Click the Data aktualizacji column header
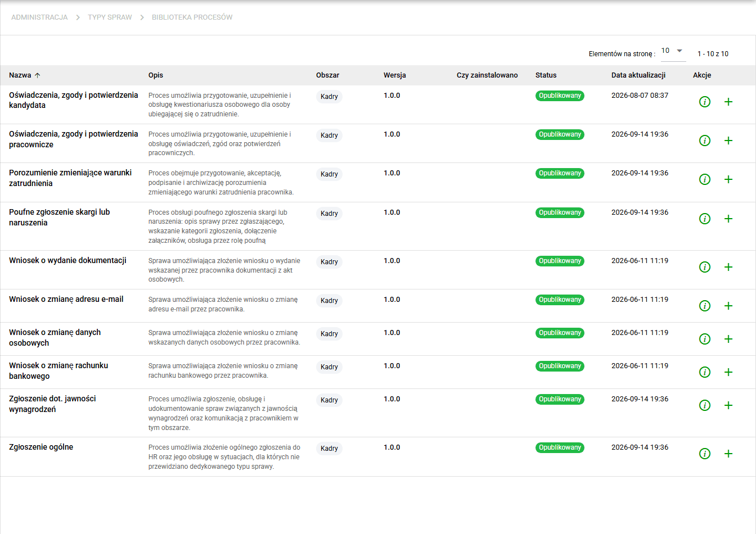This screenshot has height=534, width=756. coord(638,75)
